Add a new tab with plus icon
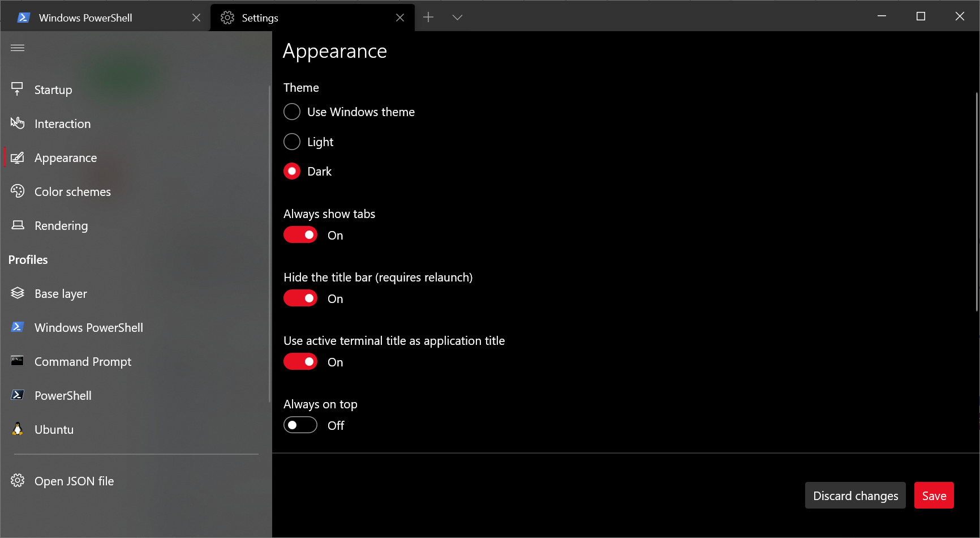Image resolution: width=980 pixels, height=538 pixels. pyautogui.click(x=428, y=18)
